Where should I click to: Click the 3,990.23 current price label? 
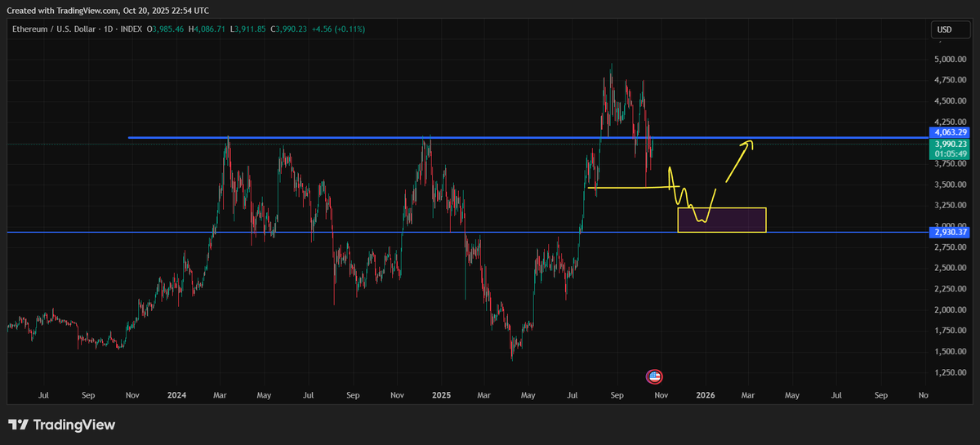pos(950,143)
